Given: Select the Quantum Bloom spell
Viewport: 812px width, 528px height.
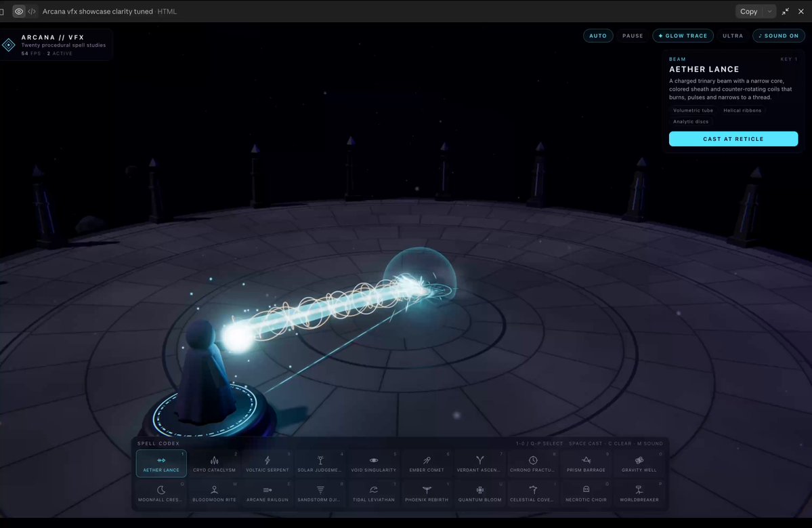Looking at the screenshot, I should [479, 493].
